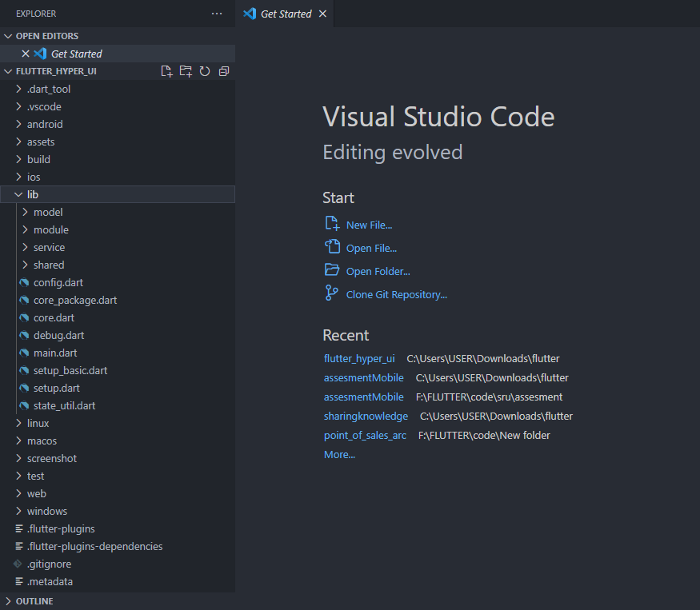
Task: Select the build folder
Action: [x=118, y=159]
